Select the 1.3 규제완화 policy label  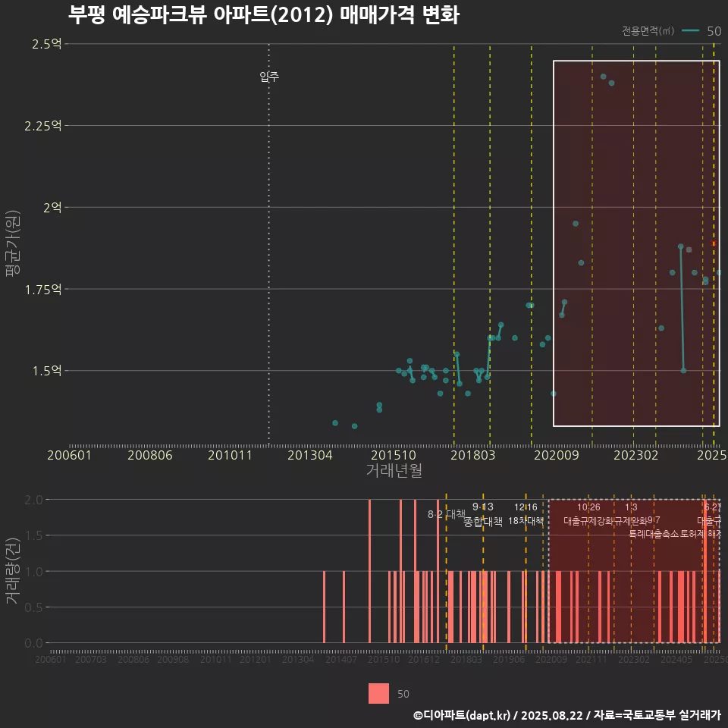(x=631, y=514)
